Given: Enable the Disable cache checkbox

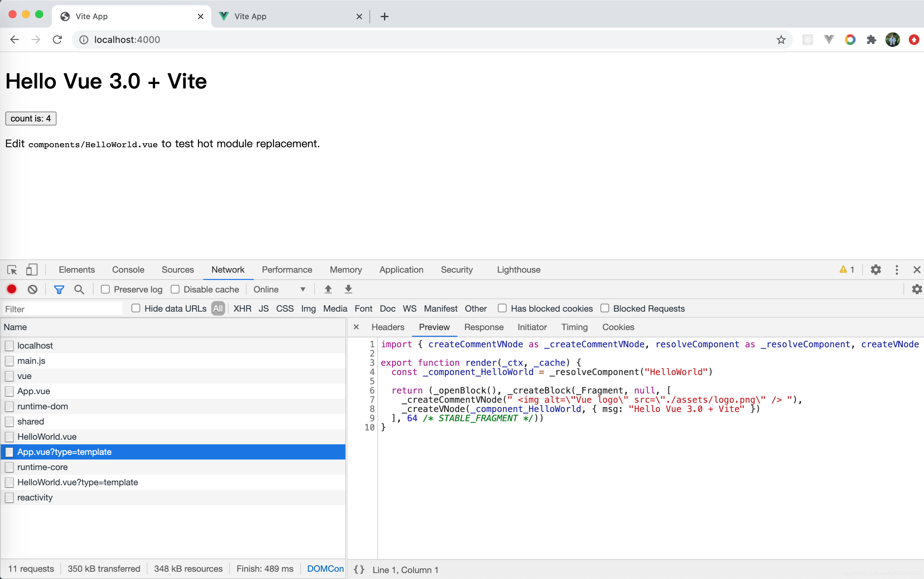Looking at the screenshot, I should [x=175, y=289].
